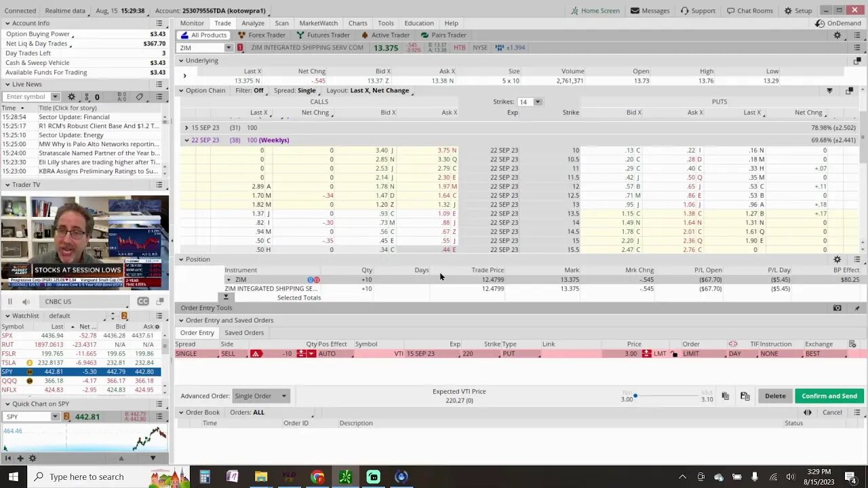Click the Watchlist list menu icon
Screen dimensions: 868x488
click(159, 316)
